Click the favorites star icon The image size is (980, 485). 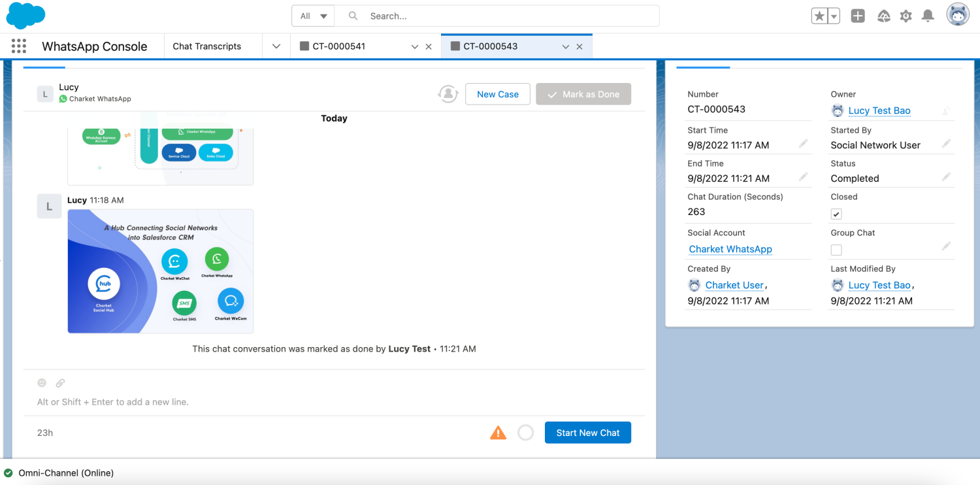(x=819, y=16)
